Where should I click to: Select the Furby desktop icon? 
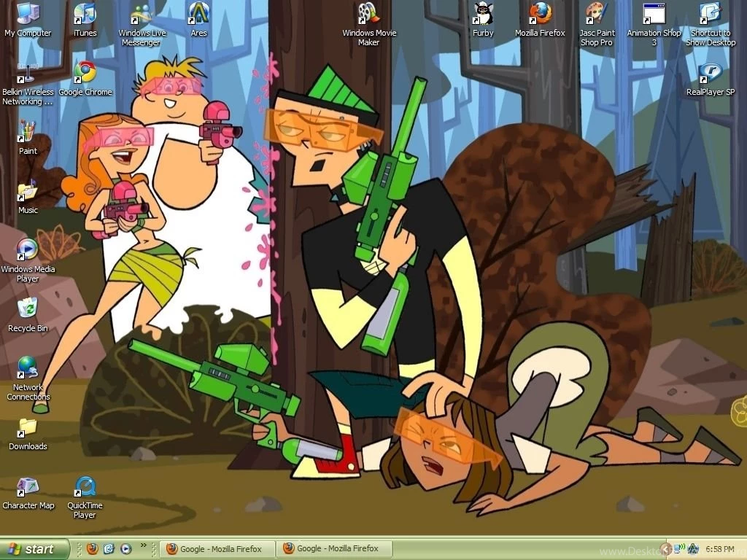[483, 20]
